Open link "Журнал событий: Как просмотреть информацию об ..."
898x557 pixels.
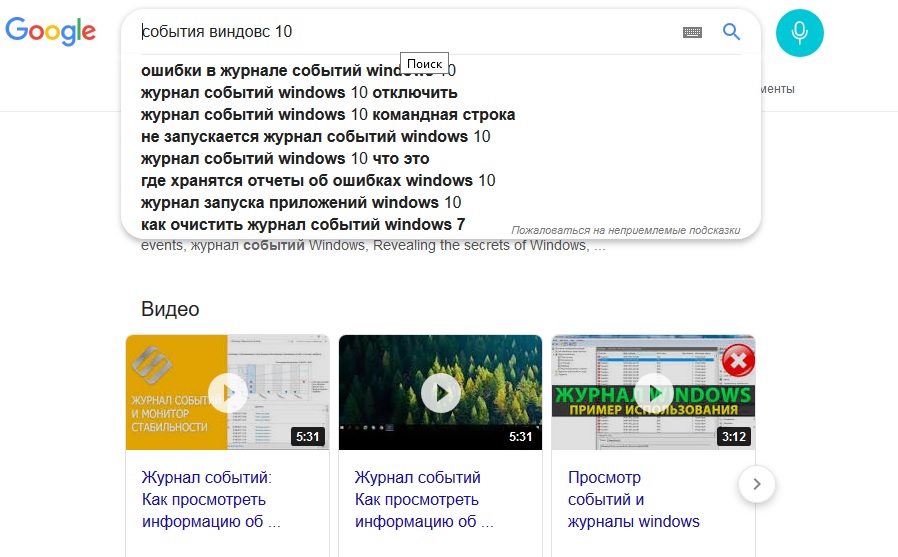click(211, 499)
